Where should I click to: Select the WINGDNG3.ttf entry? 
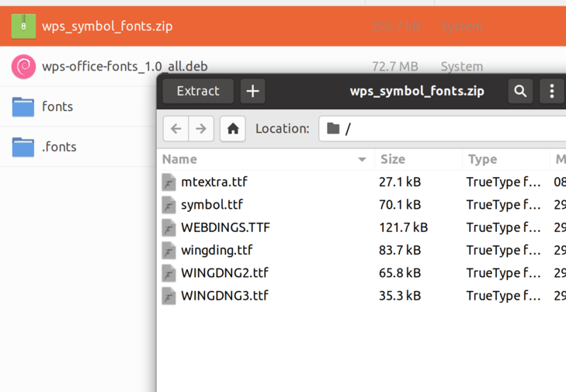click(x=224, y=296)
